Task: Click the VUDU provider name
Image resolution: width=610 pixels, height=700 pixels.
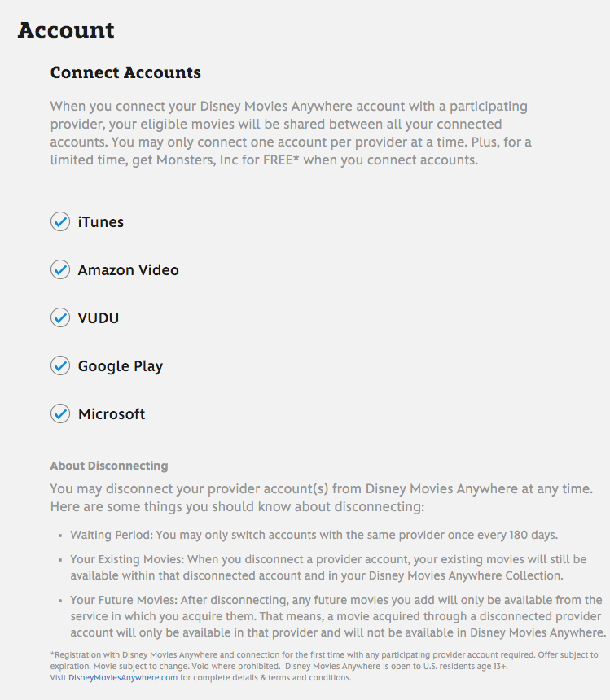Action: 99,318
